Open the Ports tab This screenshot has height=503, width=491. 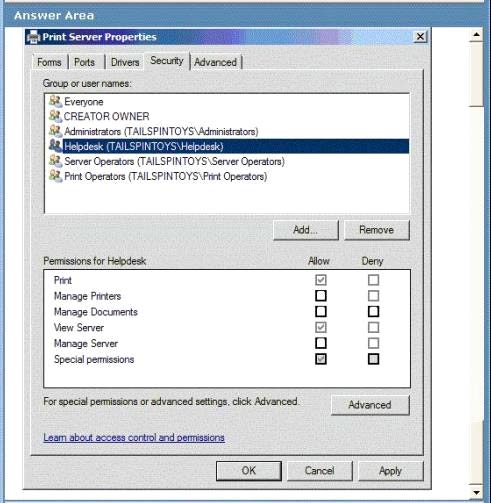(85, 62)
